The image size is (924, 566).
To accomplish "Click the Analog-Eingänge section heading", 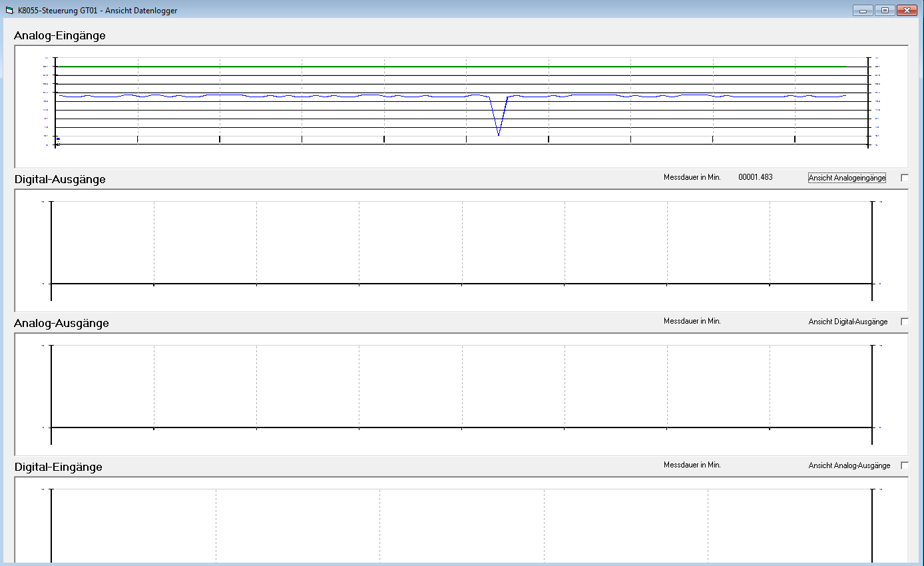I will click(60, 35).
